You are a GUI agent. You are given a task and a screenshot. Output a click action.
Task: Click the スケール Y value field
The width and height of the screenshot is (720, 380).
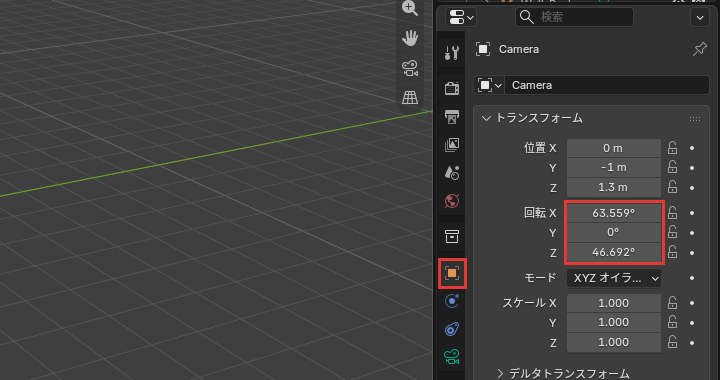point(613,323)
